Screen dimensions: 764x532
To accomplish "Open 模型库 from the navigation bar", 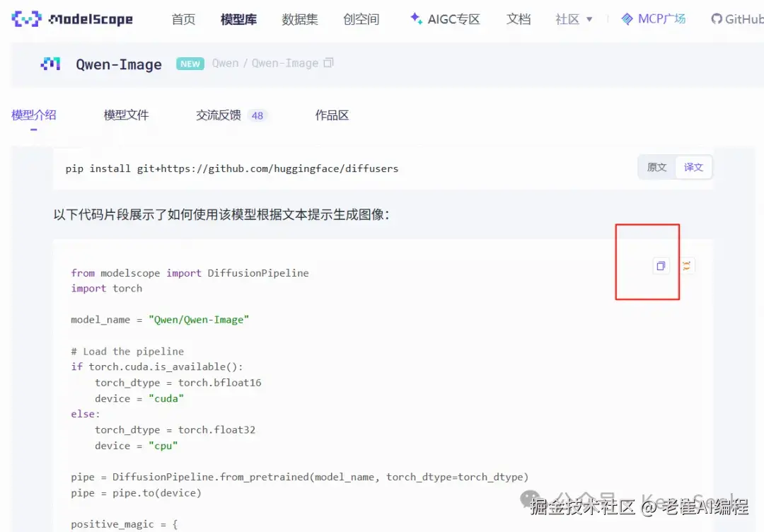I will pos(238,19).
